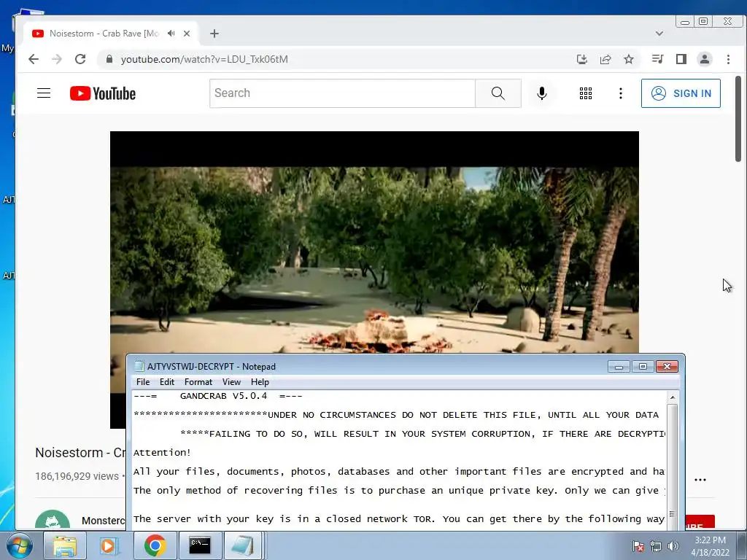Click the forward navigation arrow
747x560 pixels.
(x=57, y=59)
